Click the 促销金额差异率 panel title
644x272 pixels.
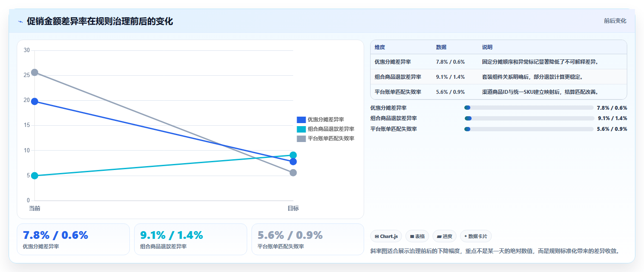[x=100, y=22]
